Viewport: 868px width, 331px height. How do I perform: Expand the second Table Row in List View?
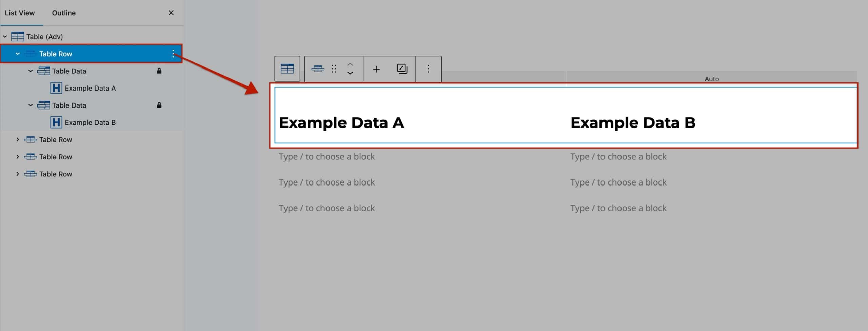tap(18, 139)
